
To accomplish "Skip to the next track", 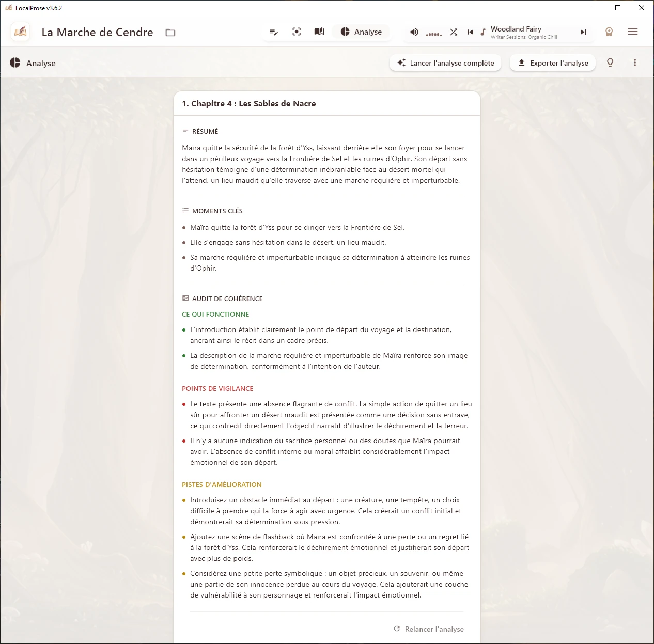I will 583,32.
